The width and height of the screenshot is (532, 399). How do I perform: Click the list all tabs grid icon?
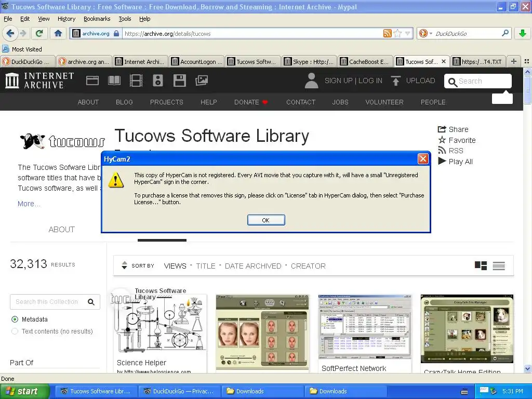coord(527,61)
